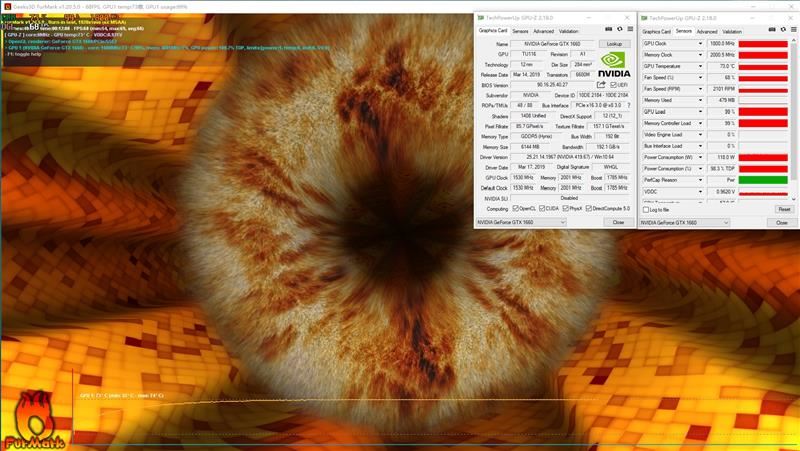Switch to Advanced tab in Graphics Card window

click(x=543, y=31)
